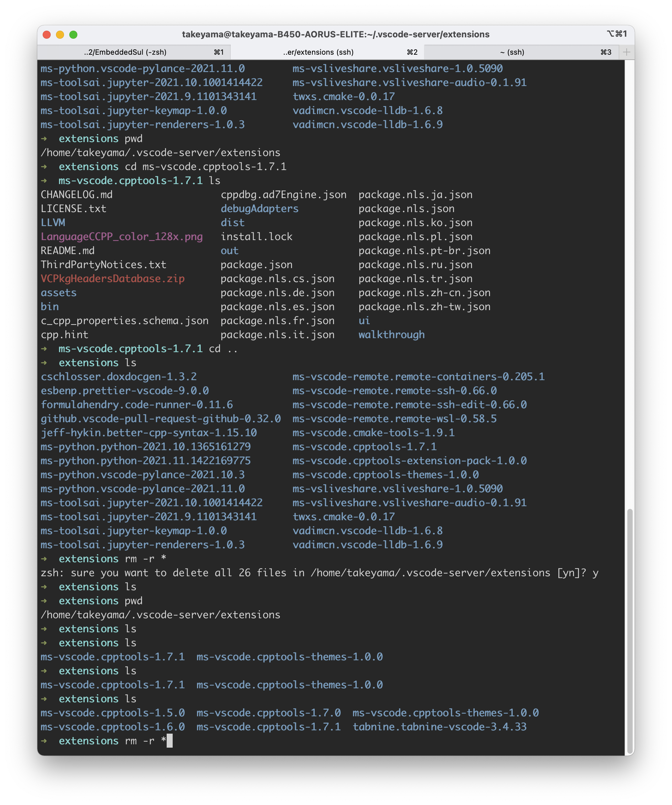
Task: Click ms-vscode.cmake-tools-1.9.1 directory
Action: point(374,433)
